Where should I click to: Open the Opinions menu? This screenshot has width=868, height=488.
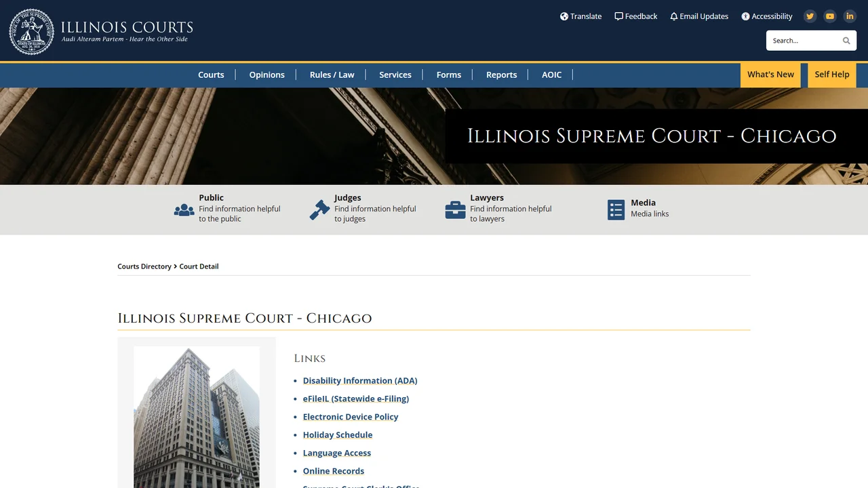[267, 75]
